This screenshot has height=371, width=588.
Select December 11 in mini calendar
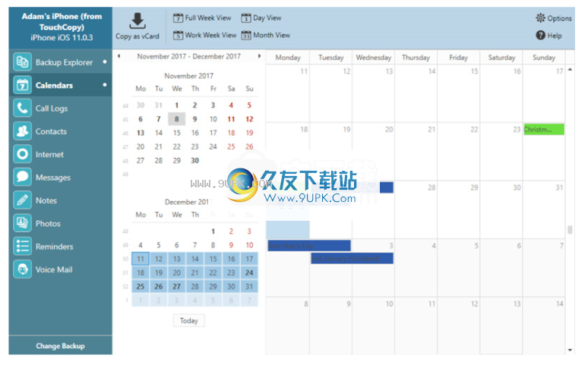coord(141,259)
